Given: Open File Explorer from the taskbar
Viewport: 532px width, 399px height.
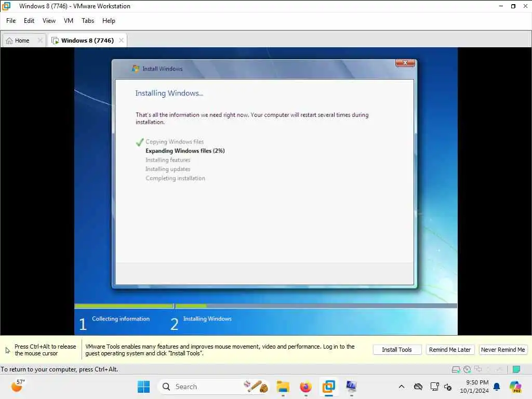Looking at the screenshot, I should click(283, 387).
